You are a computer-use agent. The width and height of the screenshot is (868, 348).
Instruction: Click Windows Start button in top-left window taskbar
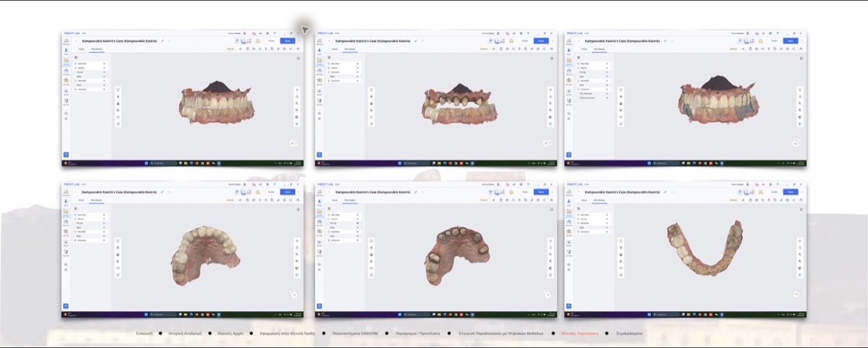146,164
